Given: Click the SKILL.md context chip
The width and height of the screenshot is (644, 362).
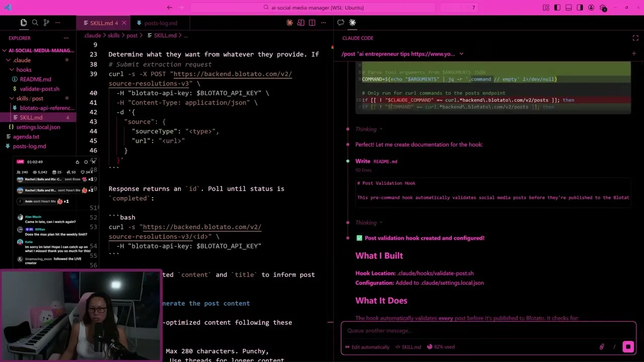Looking at the screenshot, I should tap(408, 347).
